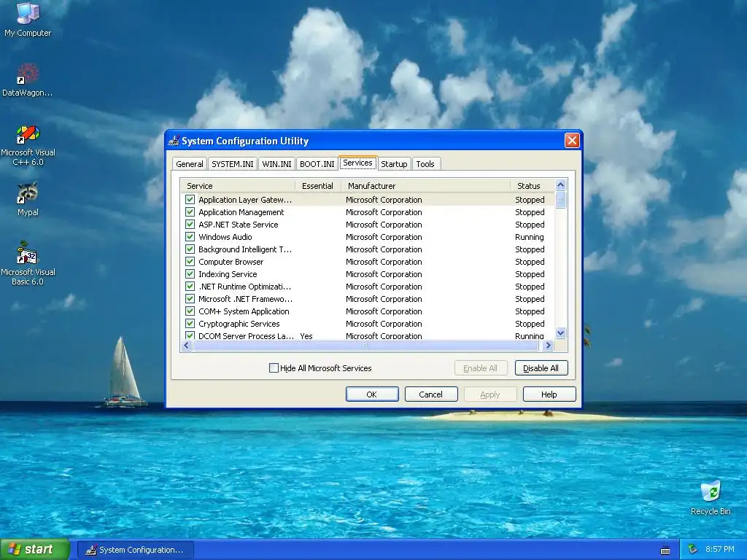Click the services list scroll up arrow
The image size is (747, 560).
(561, 184)
